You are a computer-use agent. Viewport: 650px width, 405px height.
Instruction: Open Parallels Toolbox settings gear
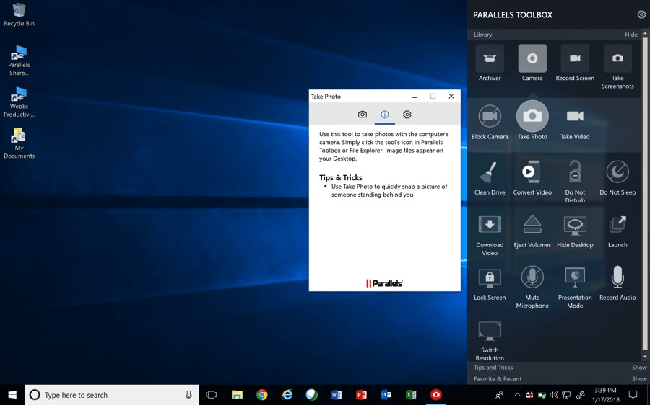(x=641, y=14)
